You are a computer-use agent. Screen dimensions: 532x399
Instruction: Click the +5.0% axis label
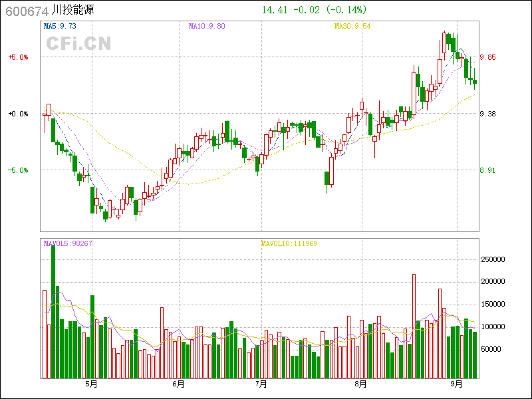[x=18, y=57]
